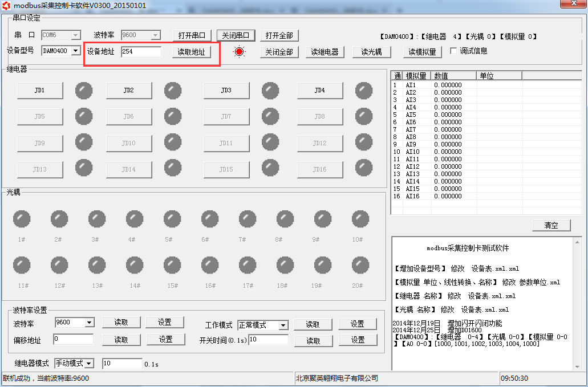Viewport: 588px width, 387px height.
Task: Click optocoupler indicator 8#
Action: coord(285,219)
